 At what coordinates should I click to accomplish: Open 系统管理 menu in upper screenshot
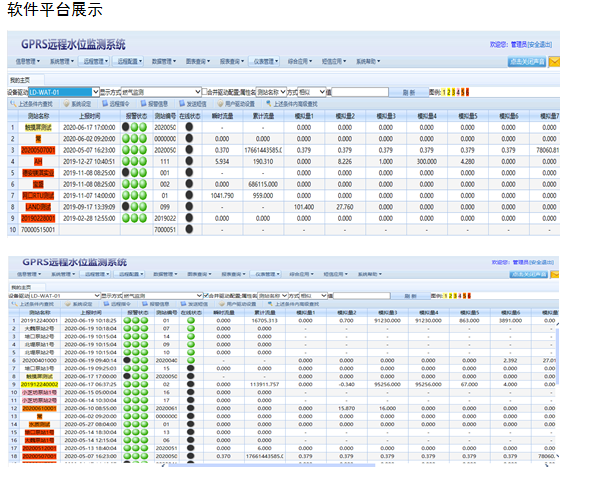click(62, 61)
